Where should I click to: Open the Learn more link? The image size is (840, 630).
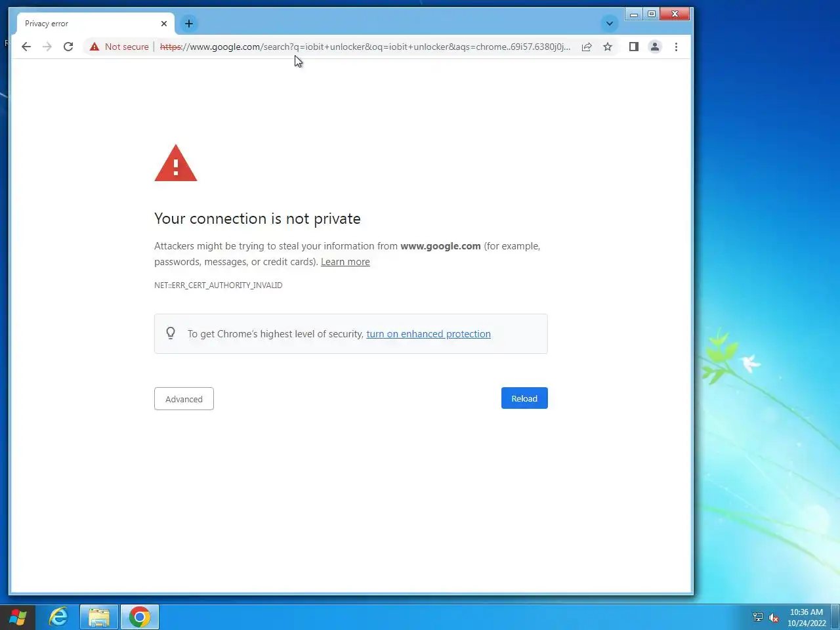pyautogui.click(x=345, y=262)
